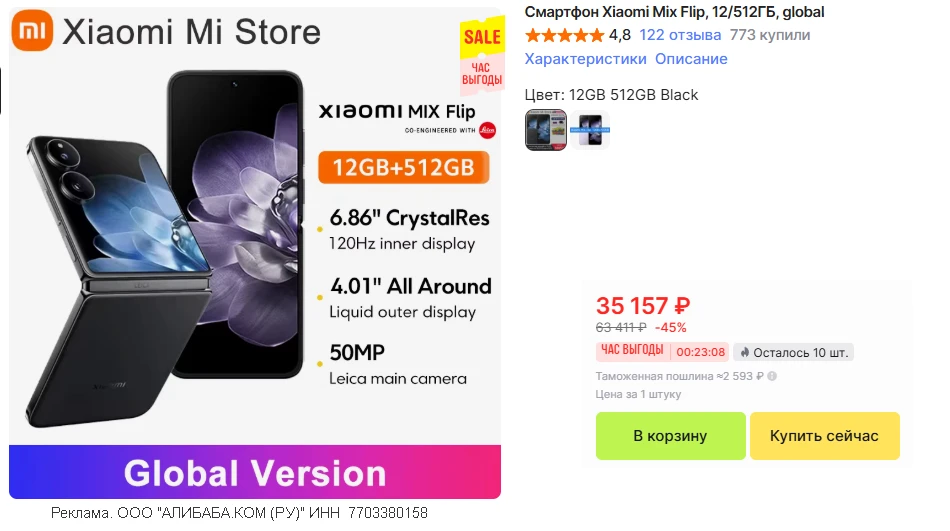Click the orange Xiaomi Mi logo icon
The height and width of the screenshot is (531, 950).
[x=32, y=32]
